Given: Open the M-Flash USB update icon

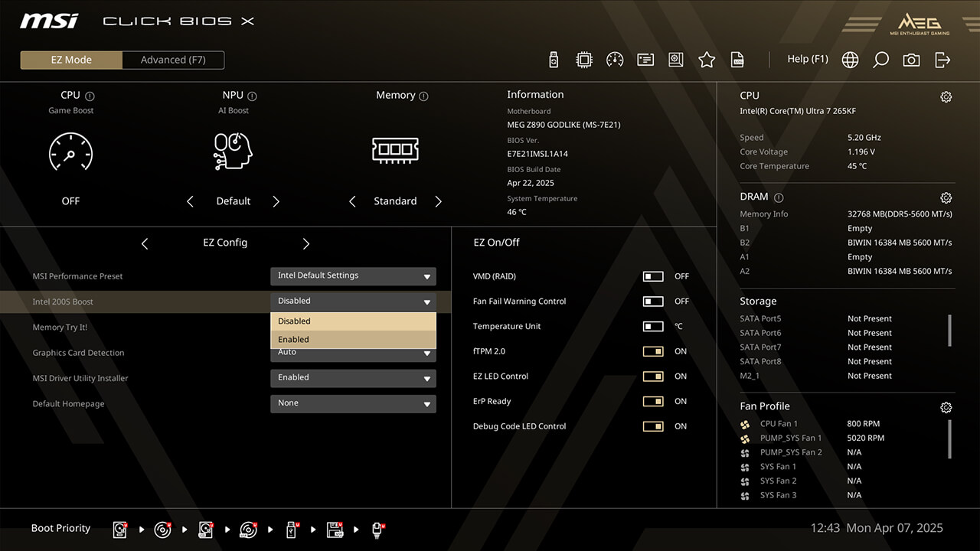Looking at the screenshot, I should pyautogui.click(x=554, y=60).
